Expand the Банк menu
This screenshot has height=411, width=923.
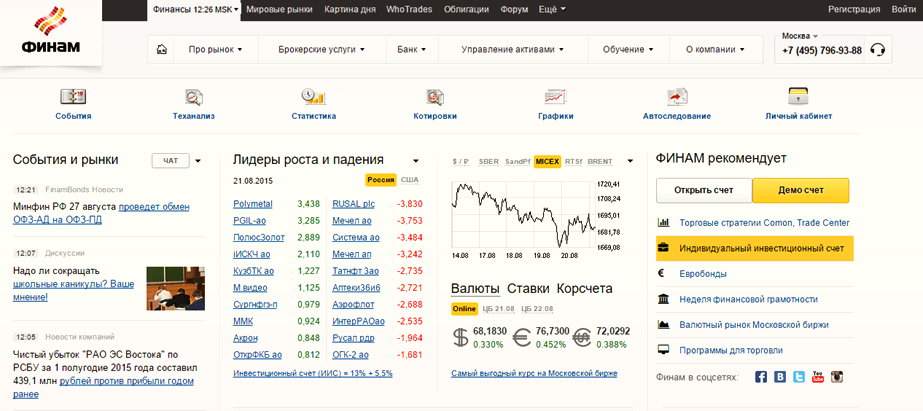(x=412, y=50)
